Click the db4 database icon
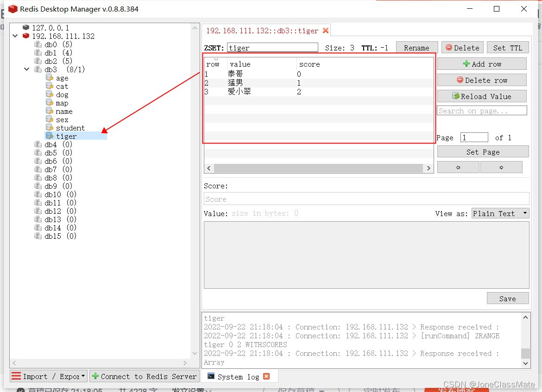Viewport: 542px width, 392px height. coord(38,144)
